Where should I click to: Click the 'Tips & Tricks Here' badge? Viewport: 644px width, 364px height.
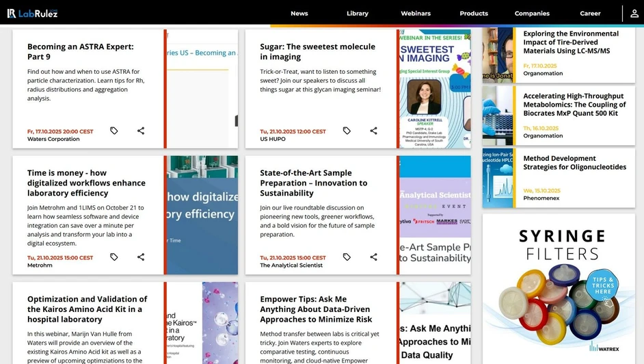(603, 285)
